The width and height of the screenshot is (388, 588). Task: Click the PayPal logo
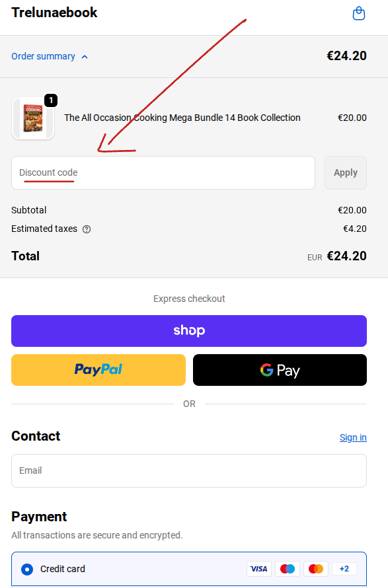[98, 369]
